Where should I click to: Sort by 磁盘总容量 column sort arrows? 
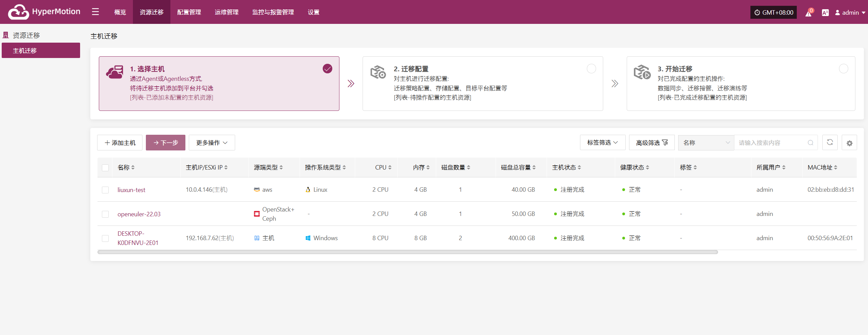(534, 167)
